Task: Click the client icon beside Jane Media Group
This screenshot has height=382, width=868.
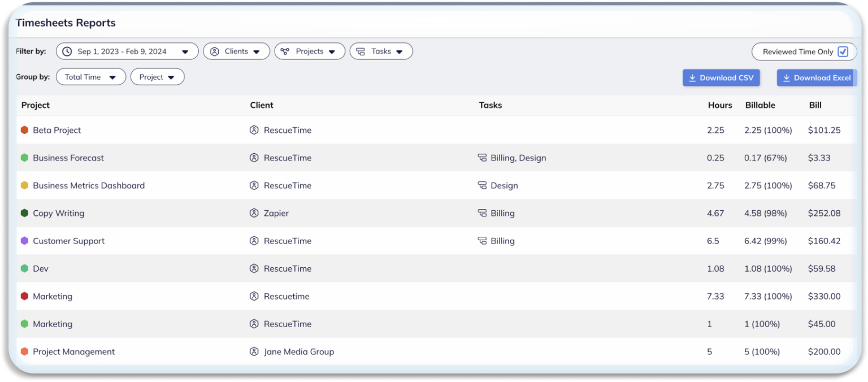Action: coord(254,351)
